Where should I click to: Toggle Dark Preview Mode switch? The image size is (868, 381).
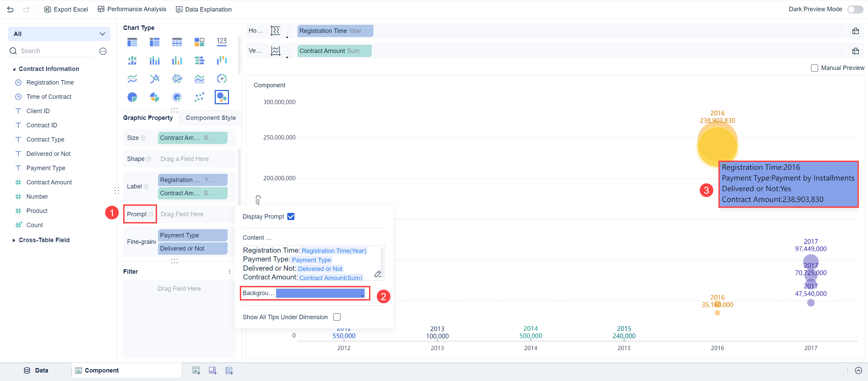(x=855, y=9)
